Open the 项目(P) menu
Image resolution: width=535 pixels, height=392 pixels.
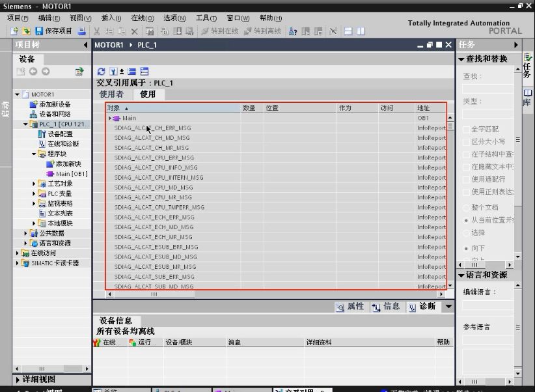coord(18,18)
